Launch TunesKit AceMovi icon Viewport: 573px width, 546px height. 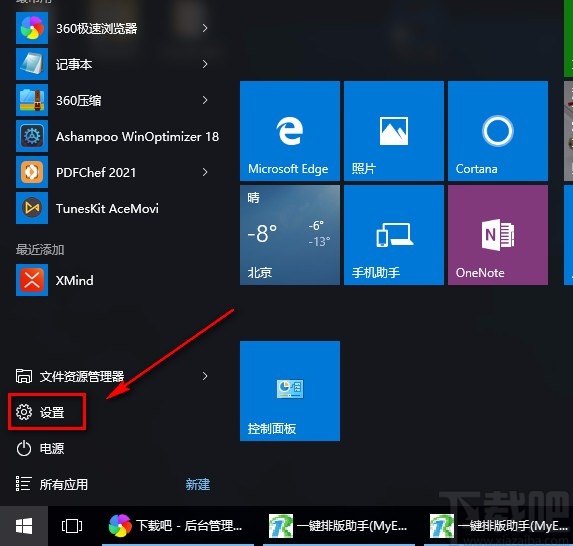tap(32, 208)
